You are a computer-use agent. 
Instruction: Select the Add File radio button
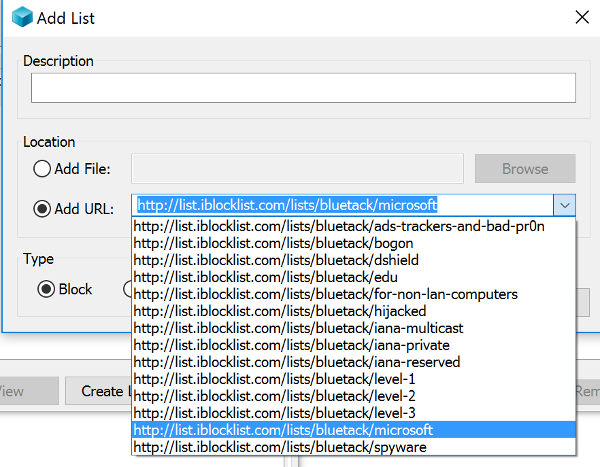tap(43, 169)
